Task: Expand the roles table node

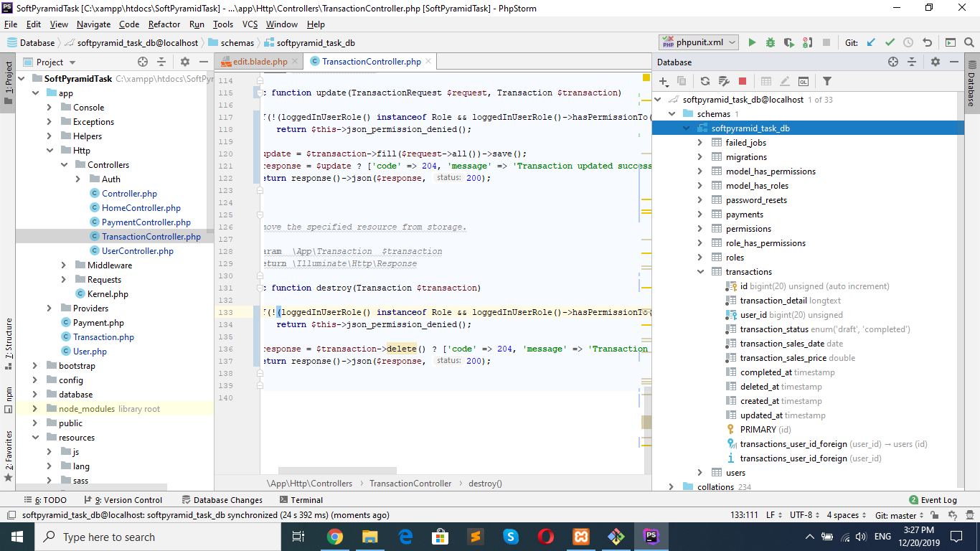Action: (701, 258)
